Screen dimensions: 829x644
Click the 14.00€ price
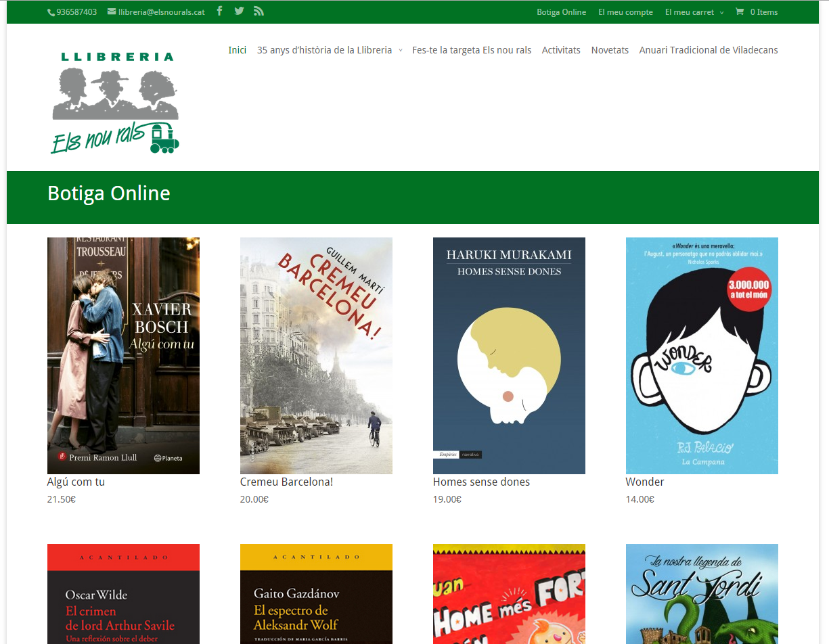click(640, 500)
